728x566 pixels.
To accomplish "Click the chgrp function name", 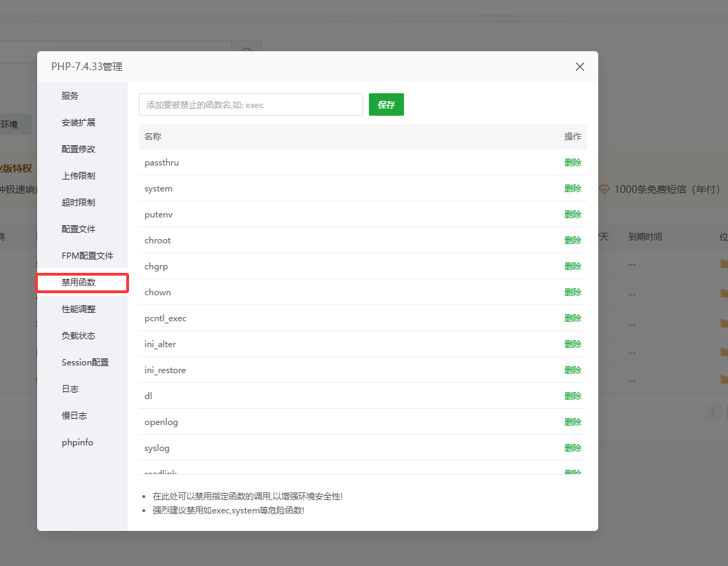I will (156, 267).
